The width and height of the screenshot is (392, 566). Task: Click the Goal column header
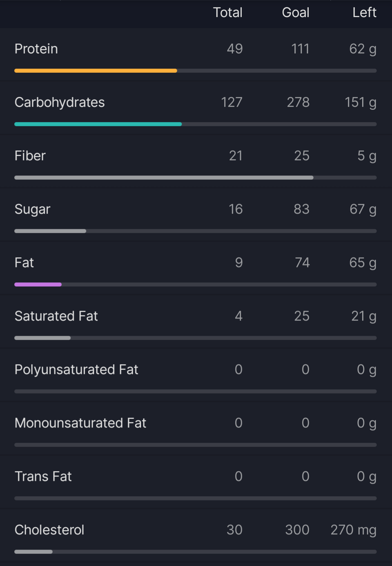[296, 13]
